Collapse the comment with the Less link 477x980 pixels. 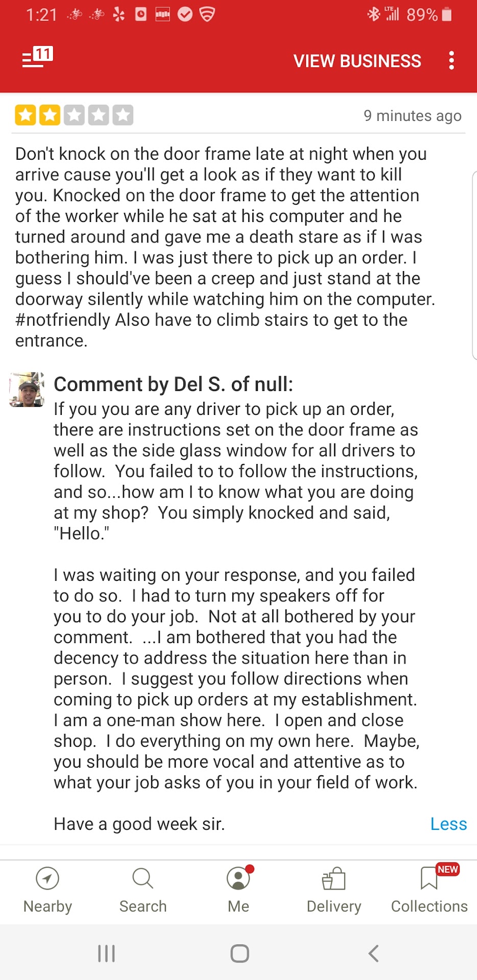click(x=448, y=824)
